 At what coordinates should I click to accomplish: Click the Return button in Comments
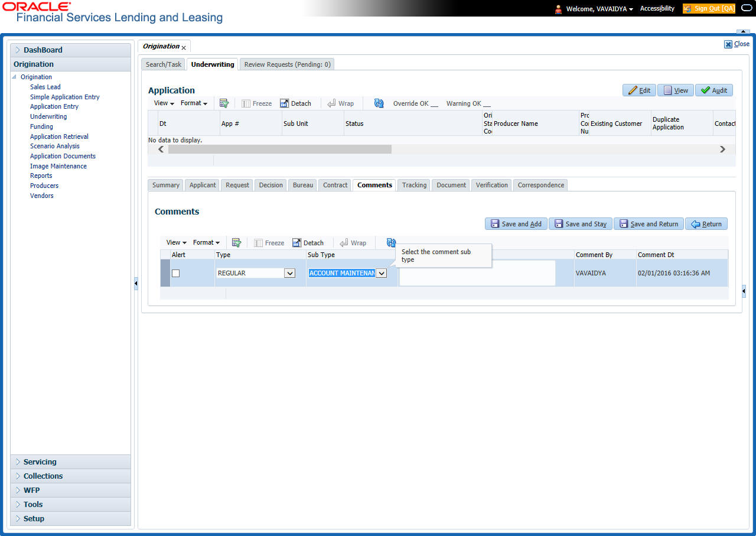tap(706, 224)
